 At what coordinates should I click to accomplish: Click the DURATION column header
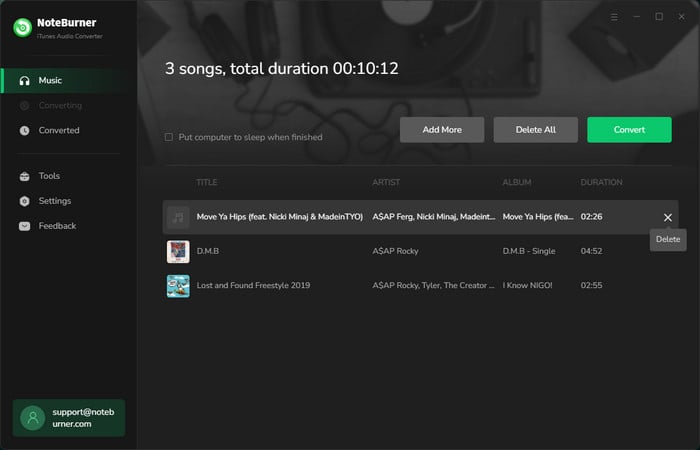(x=601, y=182)
